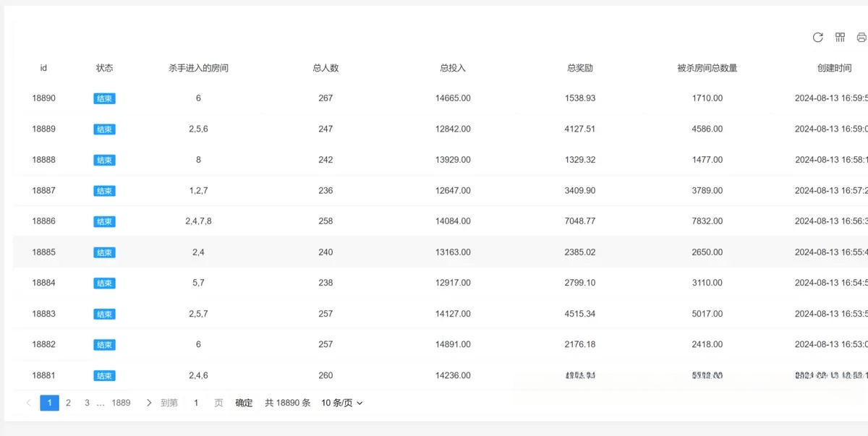Click the 杀手进入的房间 column header

coord(198,68)
